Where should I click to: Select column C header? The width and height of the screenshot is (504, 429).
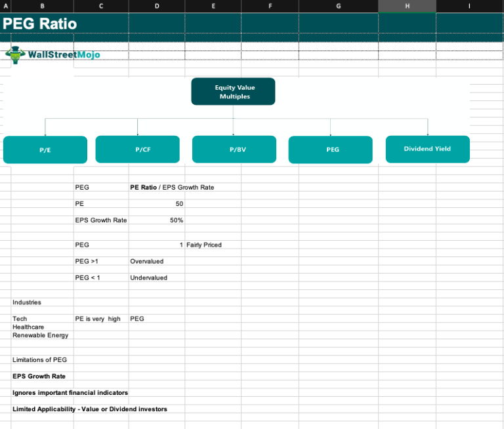(x=101, y=6)
